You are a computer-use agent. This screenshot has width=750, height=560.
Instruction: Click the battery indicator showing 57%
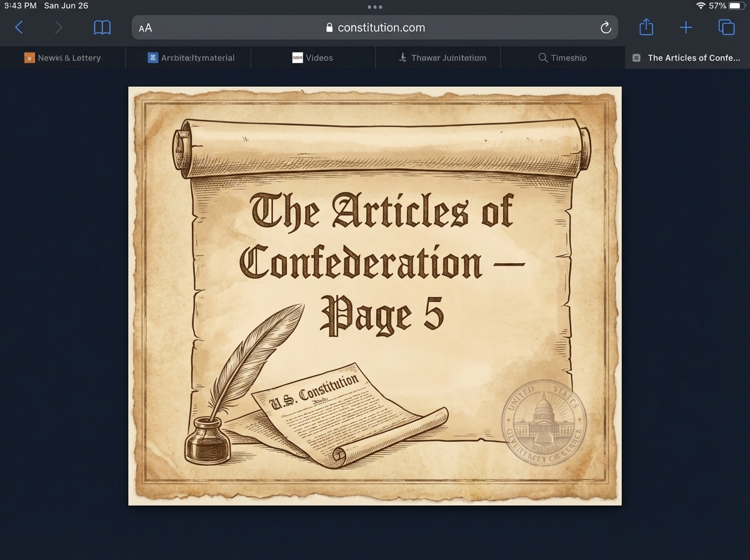tap(736, 5)
